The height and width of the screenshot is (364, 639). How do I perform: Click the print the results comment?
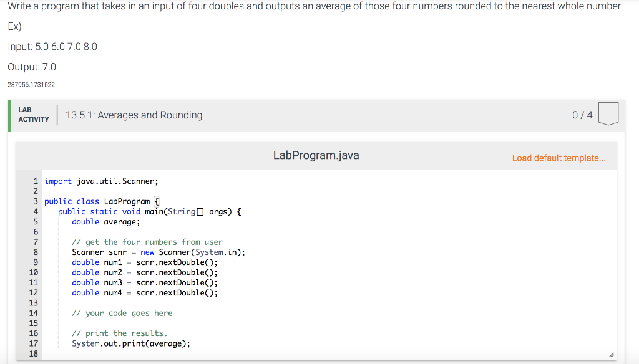pyautogui.click(x=119, y=333)
